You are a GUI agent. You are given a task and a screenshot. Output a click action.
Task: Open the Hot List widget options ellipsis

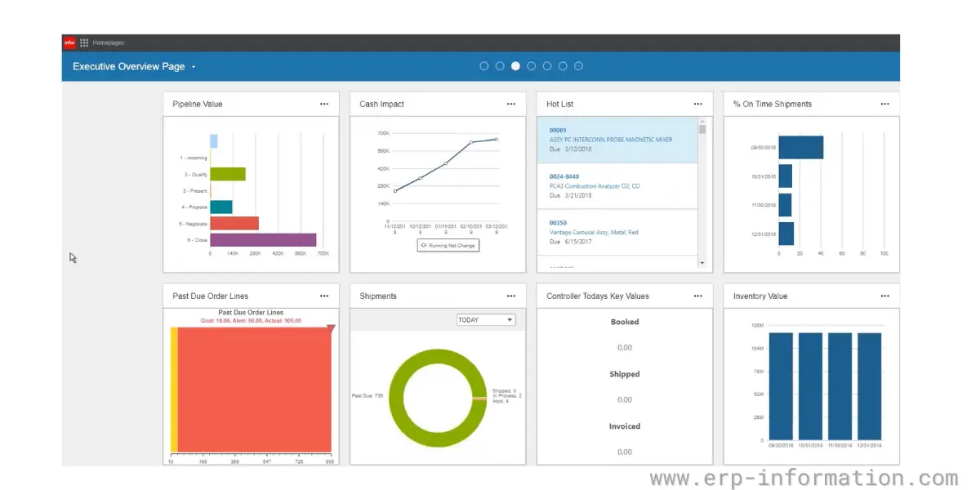(x=698, y=104)
